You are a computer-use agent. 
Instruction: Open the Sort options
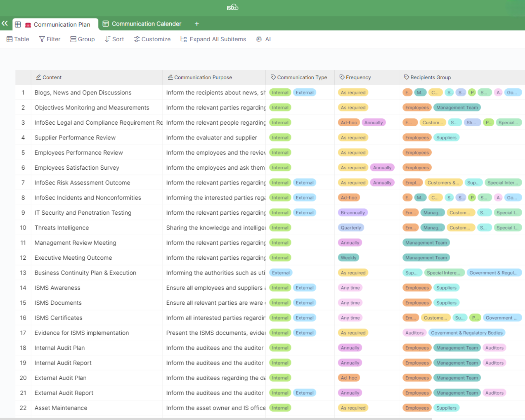[x=114, y=39]
